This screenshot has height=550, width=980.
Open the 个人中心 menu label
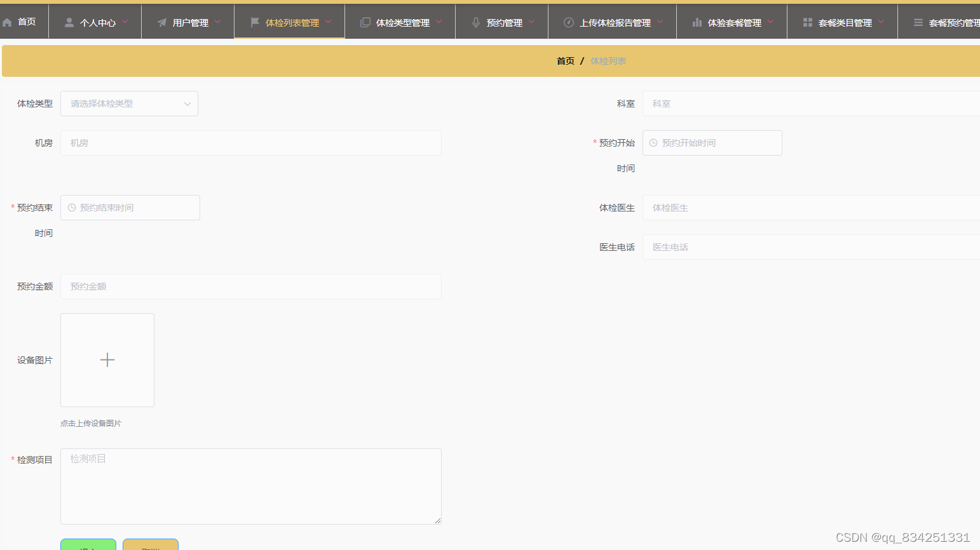(98, 23)
